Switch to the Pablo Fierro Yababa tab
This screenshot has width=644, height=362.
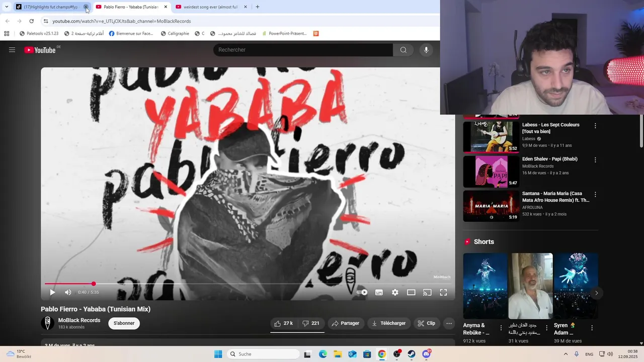coord(131,7)
